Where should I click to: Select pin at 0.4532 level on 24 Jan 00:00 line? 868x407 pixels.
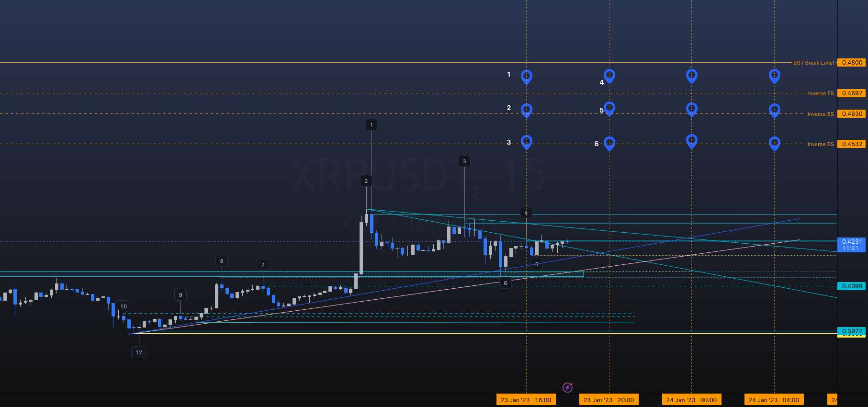691,141
